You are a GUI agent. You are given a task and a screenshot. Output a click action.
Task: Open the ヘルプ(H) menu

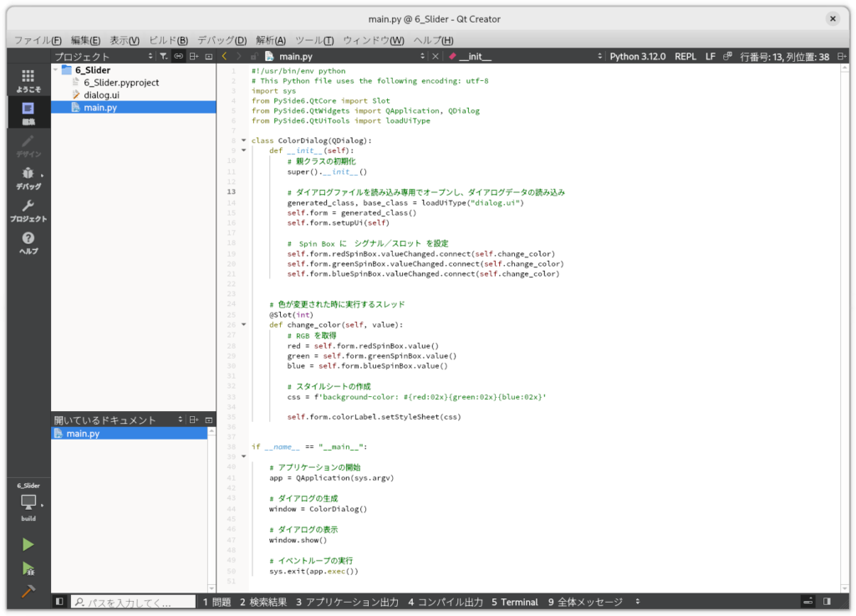click(x=433, y=40)
